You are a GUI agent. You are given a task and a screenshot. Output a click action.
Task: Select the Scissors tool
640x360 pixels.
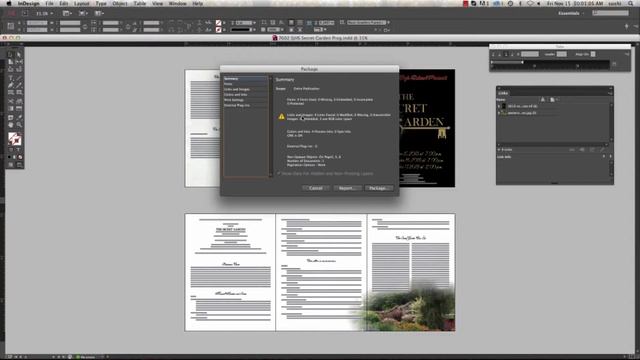(11, 101)
